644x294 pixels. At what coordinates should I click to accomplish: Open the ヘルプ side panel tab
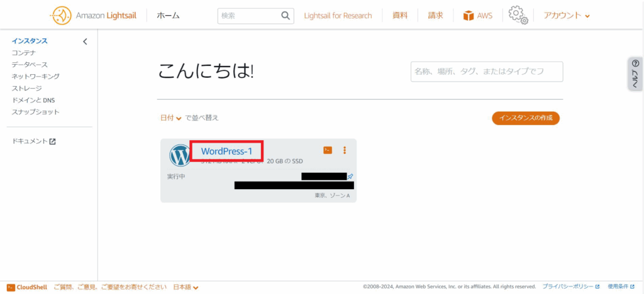(x=635, y=75)
